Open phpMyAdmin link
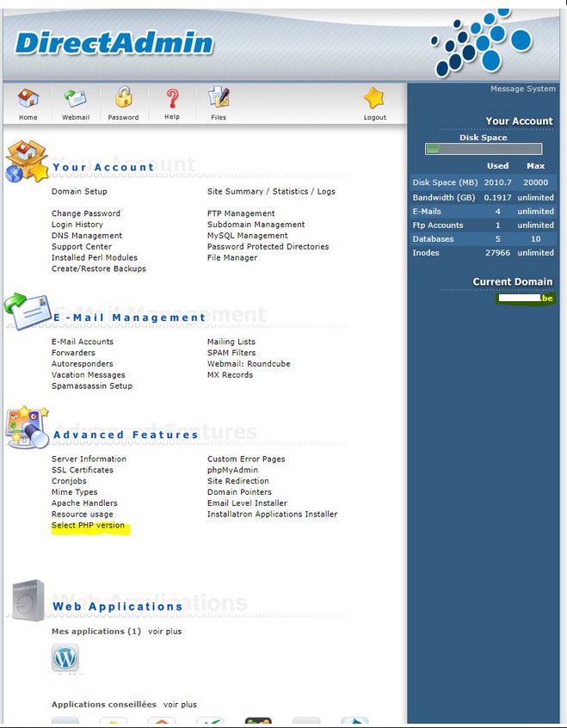The height and width of the screenshot is (728, 567). click(232, 471)
